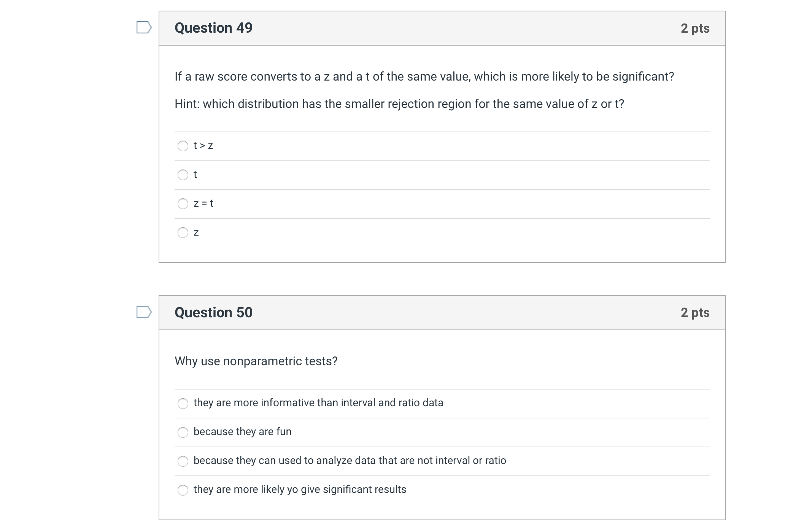Choose the z = t answer option
Image resolution: width=812 pixels, height=529 pixels.
tap(183, 204)
